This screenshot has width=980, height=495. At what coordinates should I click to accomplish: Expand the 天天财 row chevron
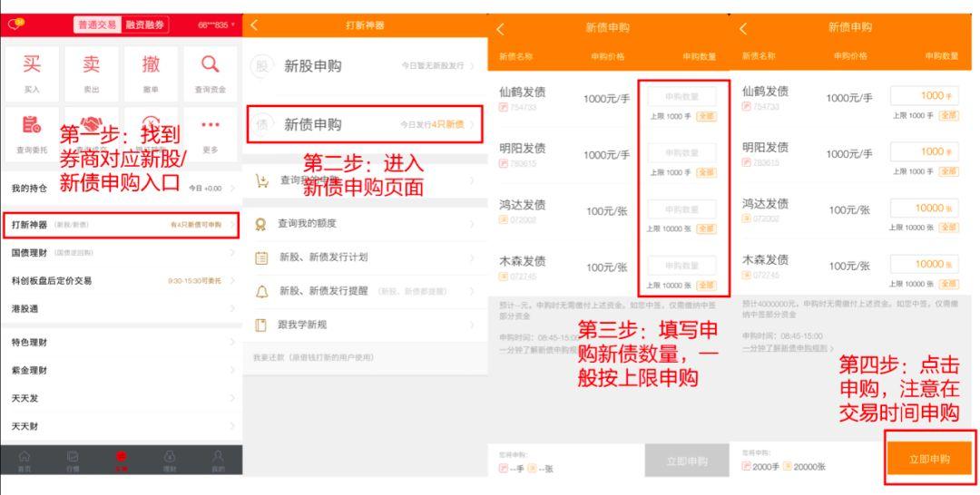[232, 426]
